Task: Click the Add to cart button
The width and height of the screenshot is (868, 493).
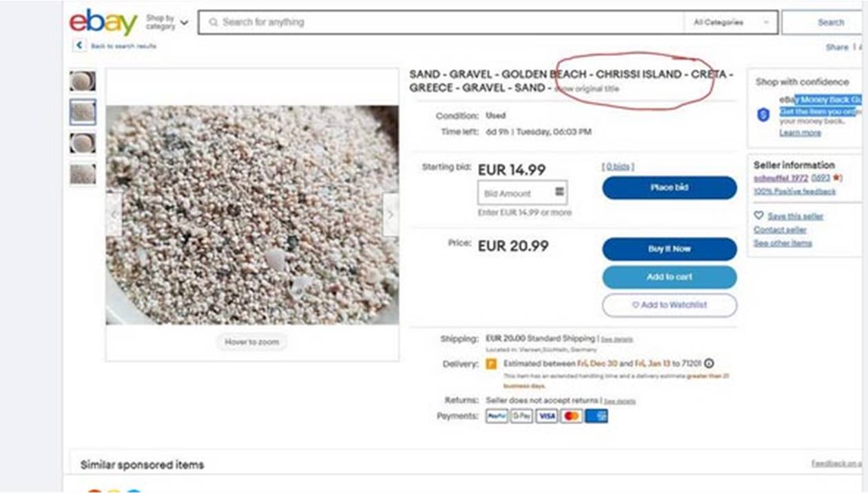Action: (x=669, y=277)
